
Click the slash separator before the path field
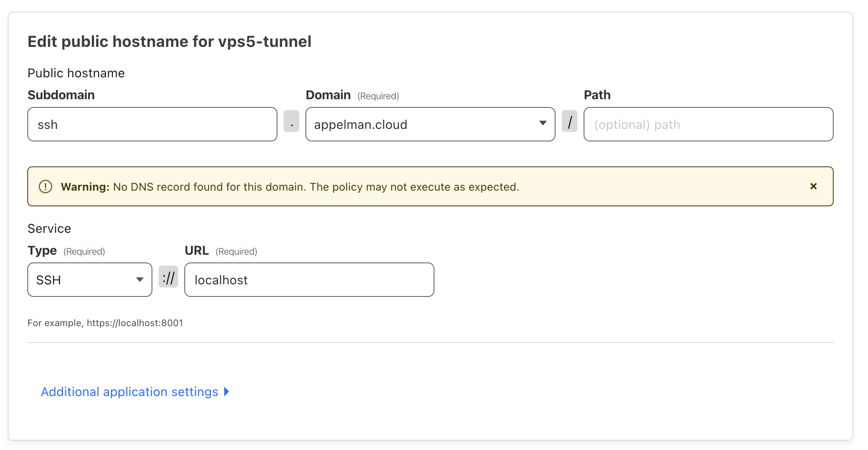point(570,122)
